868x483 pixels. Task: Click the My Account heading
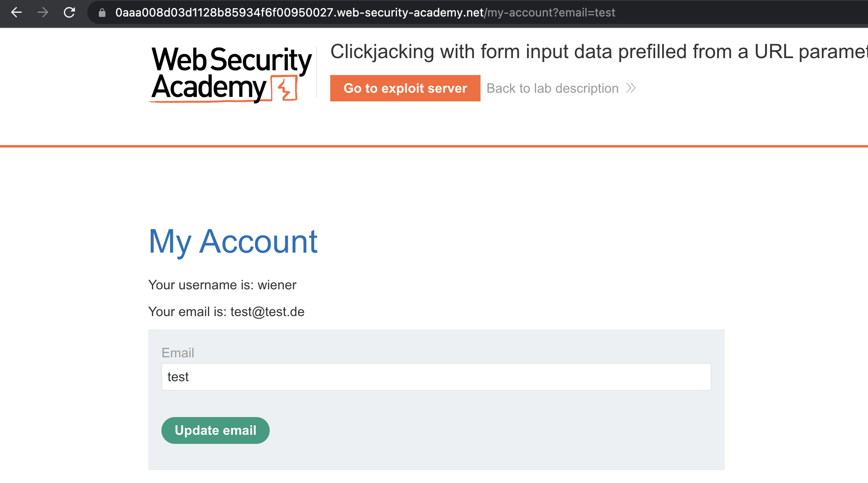[x=233, y=242]
